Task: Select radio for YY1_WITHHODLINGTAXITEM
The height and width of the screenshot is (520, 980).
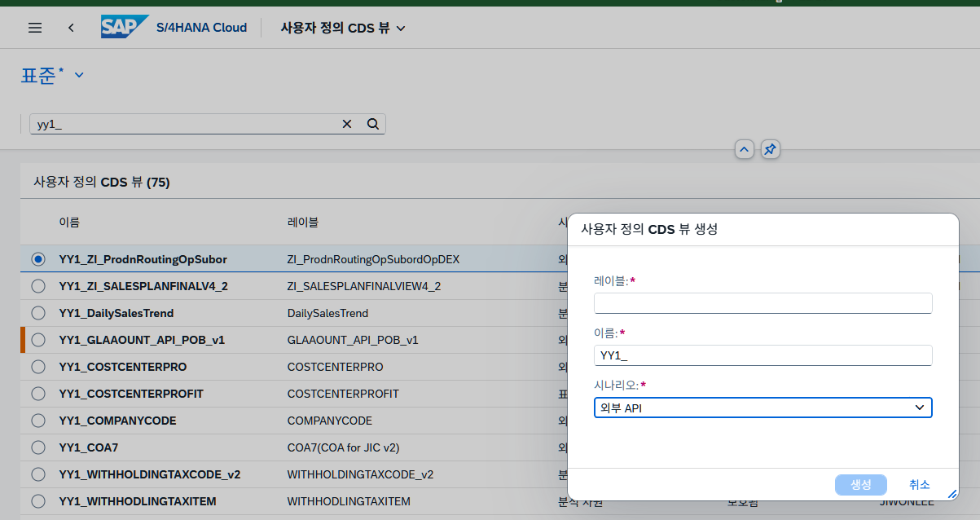Action: point(38,501)
